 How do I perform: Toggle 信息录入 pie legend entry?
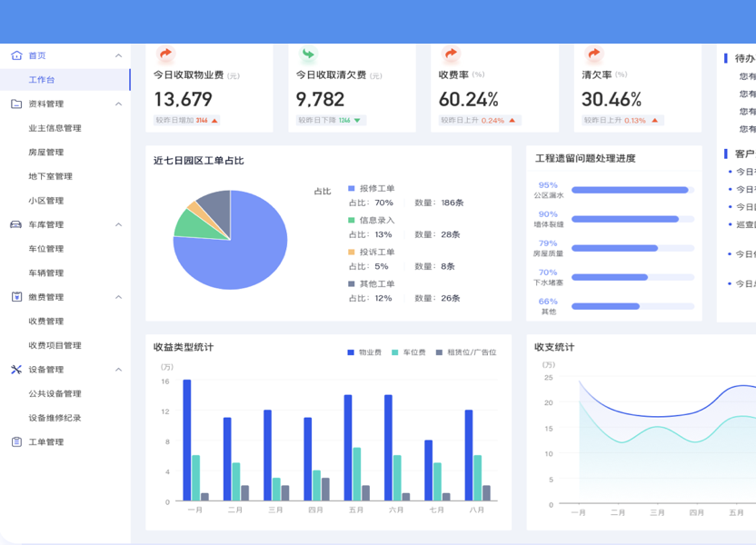372,220
